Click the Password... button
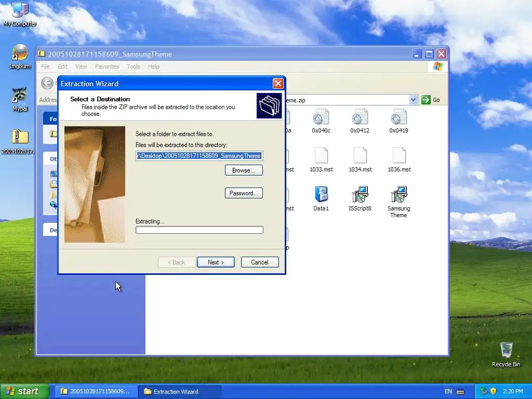 click(244, 193)
